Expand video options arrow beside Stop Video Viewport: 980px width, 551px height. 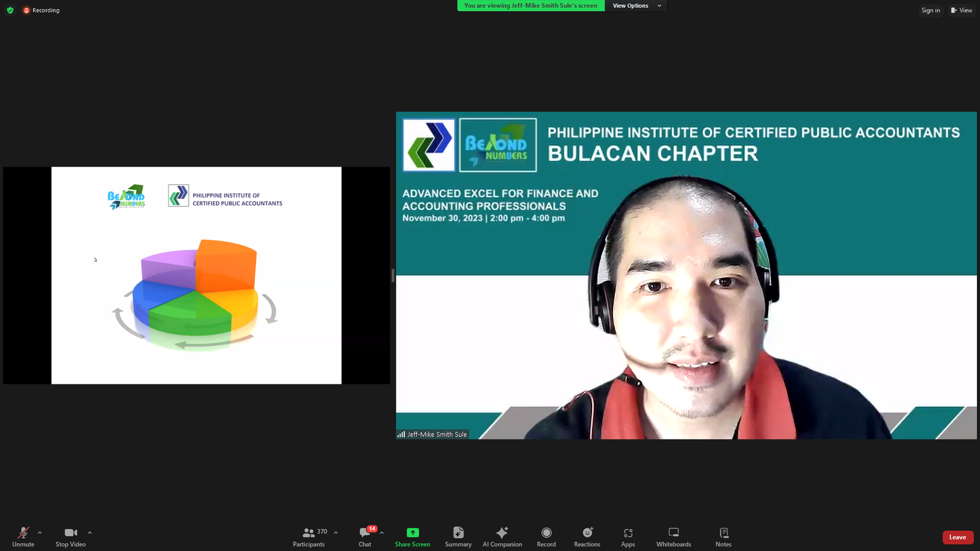coord(89,533)
